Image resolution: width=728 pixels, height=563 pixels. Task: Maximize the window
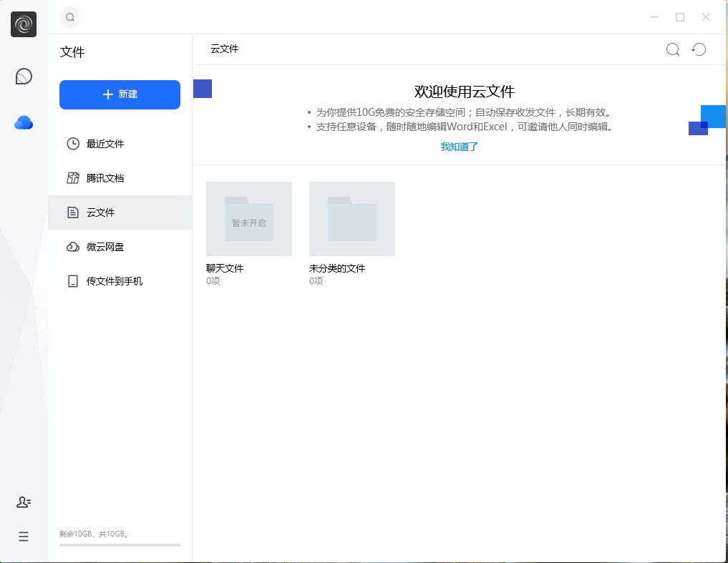pyautogui.click(x=680, y=17)
